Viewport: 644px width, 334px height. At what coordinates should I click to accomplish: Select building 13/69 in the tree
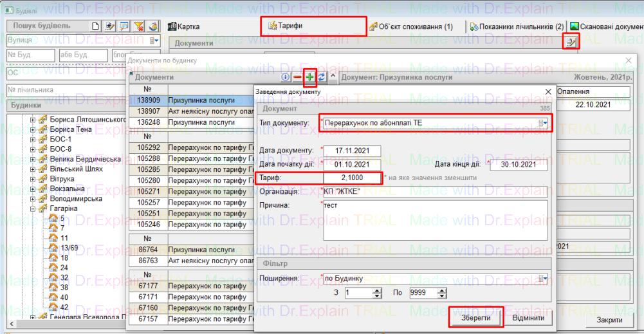pyautogui.click(x=69, y=248)
